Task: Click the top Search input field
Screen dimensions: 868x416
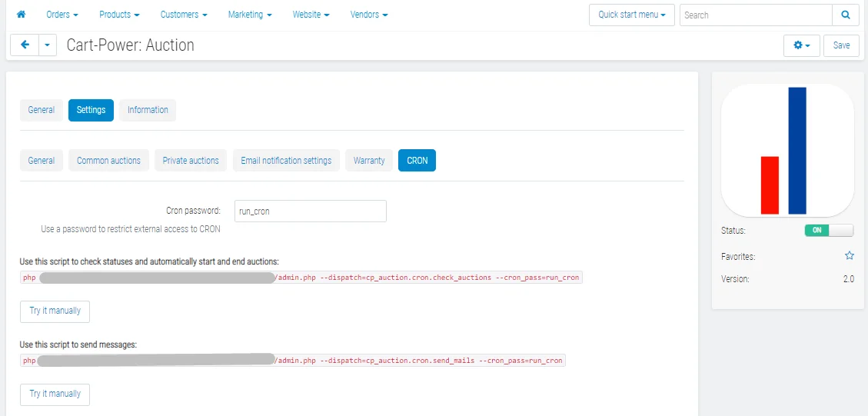Action: (756, 15)
